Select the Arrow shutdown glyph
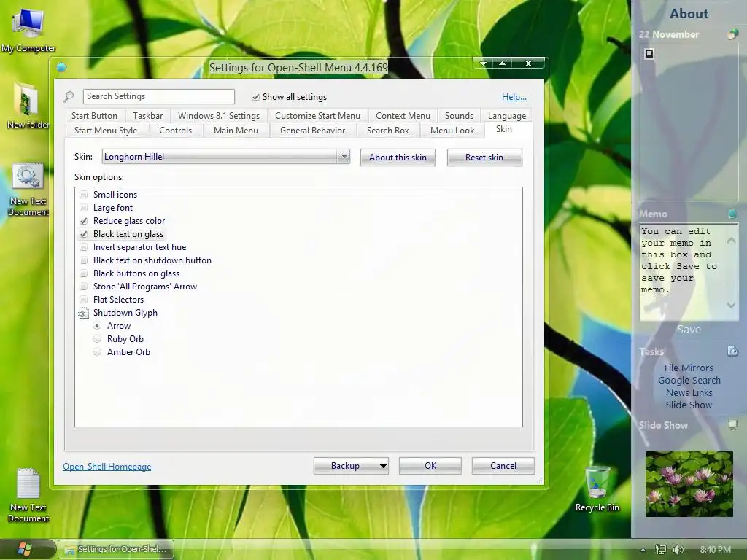 click(x=97, y=326)
